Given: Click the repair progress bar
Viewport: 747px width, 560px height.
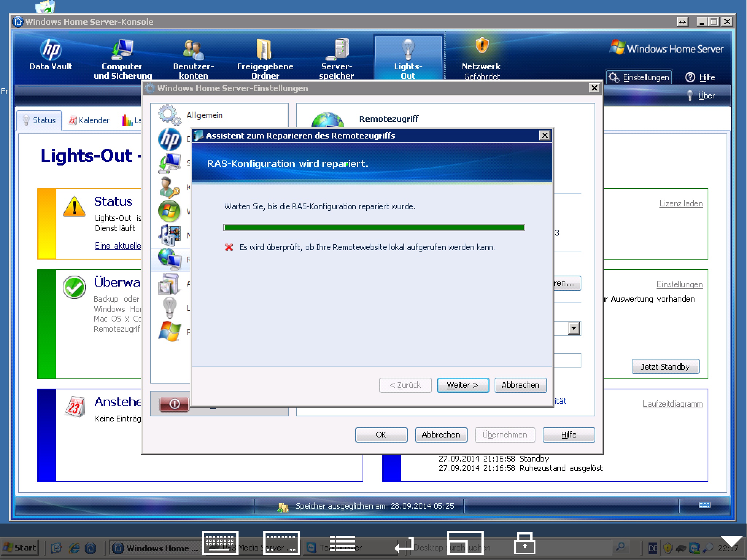Looking at the screenshot, I should (374, 227).
